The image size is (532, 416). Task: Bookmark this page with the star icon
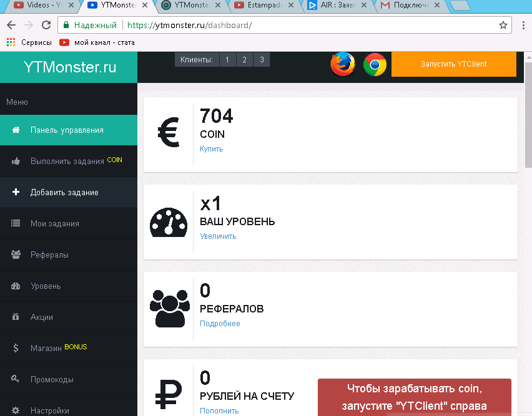503,25
